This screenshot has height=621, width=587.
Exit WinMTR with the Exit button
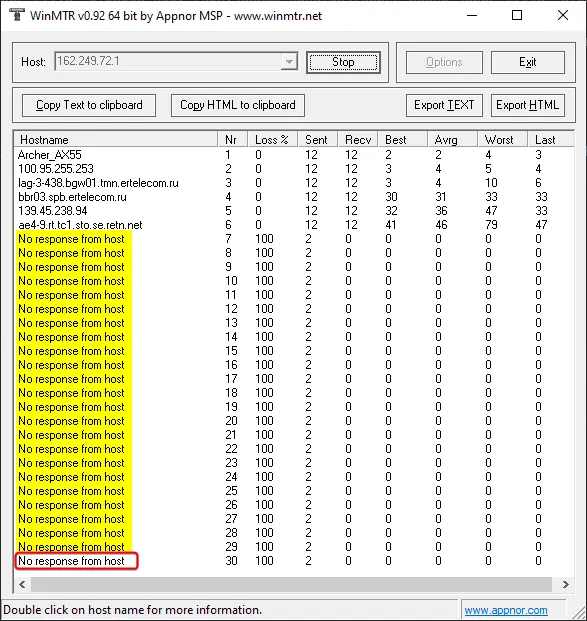pyautogui.click(x=528, y=62)
